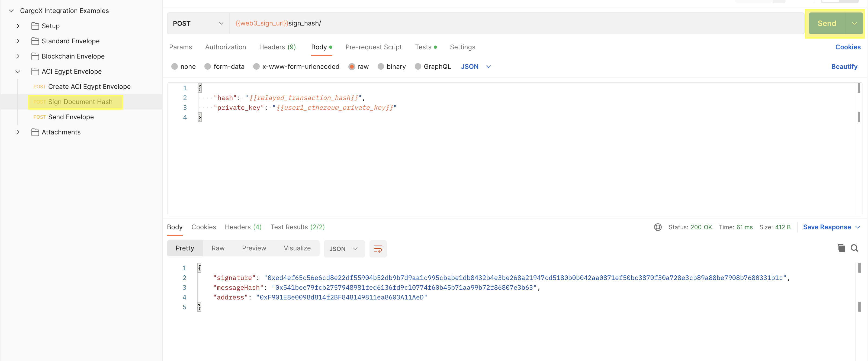Choose the binary body option

(x=381, y=67)
